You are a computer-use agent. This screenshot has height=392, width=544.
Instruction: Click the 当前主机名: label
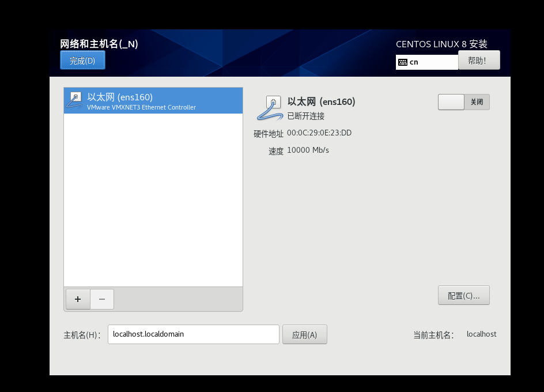434,335
